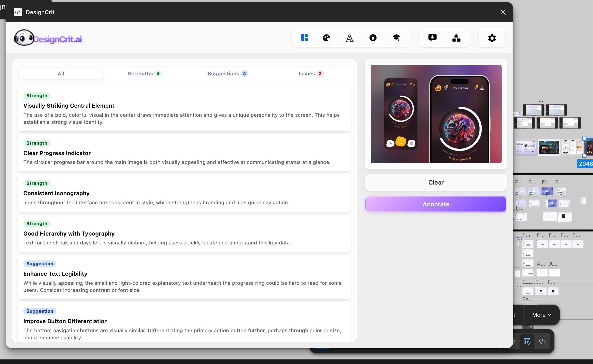Image resolution: width=593 pixels, height=364 pixels.
Task: Open the feedback chat icon
Action: click(432, 38)
